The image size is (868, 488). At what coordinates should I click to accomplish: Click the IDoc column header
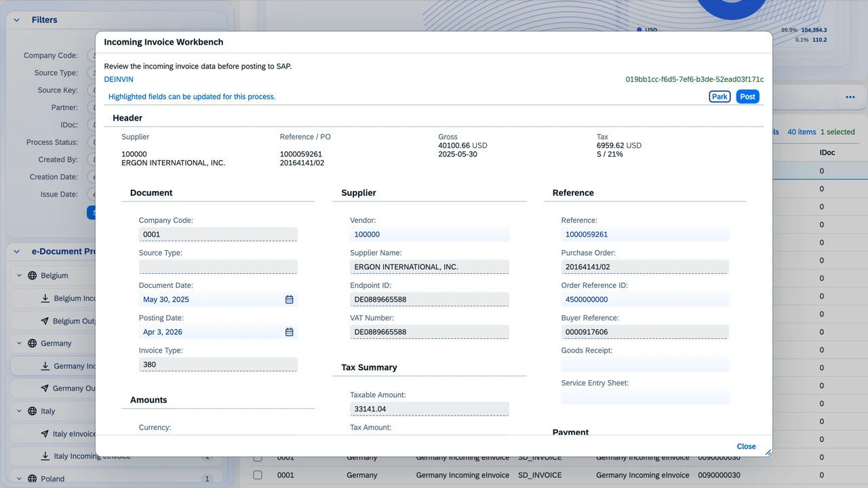tap(827, 153)
